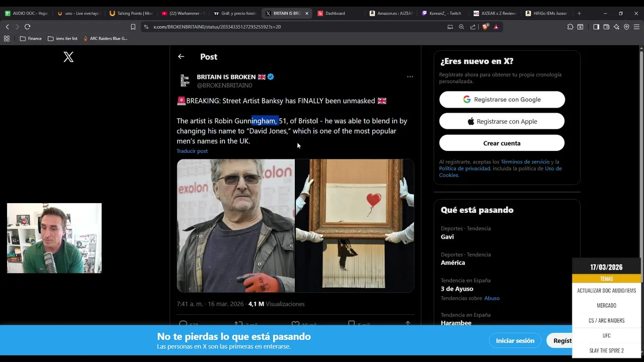Click Registrarse con Google button
The height and width of the screenshot is (362, 644).
pyautogui.click(x=502, y=100)
